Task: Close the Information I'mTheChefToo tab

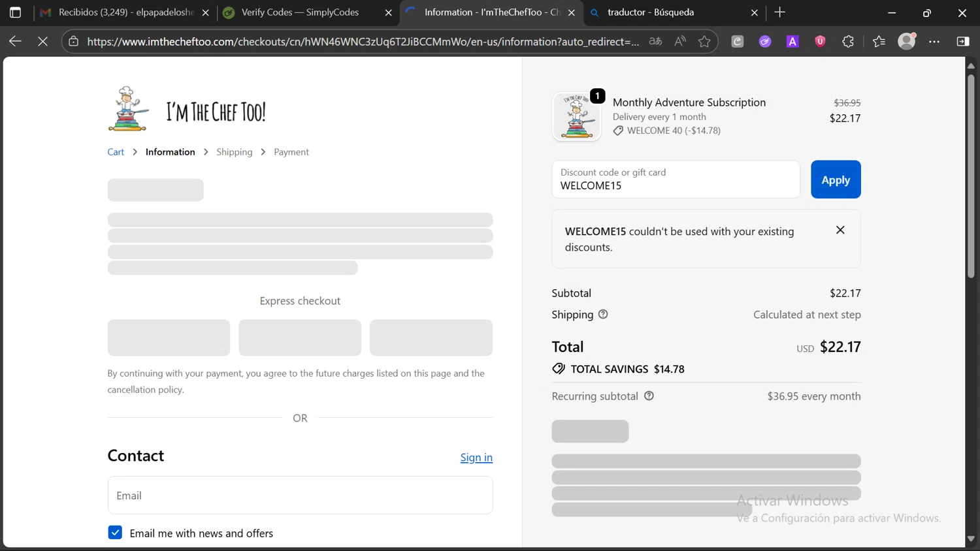Action: click(x=572, y=12)
